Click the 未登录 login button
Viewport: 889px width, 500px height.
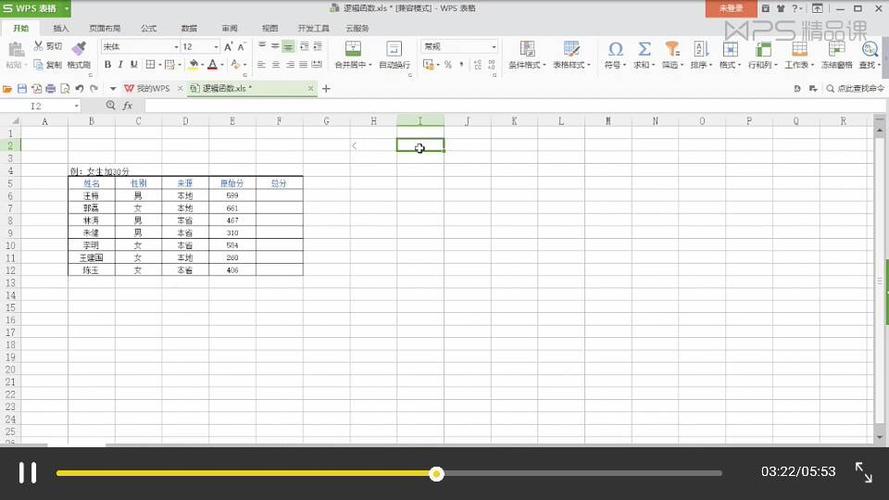(731, 9)
